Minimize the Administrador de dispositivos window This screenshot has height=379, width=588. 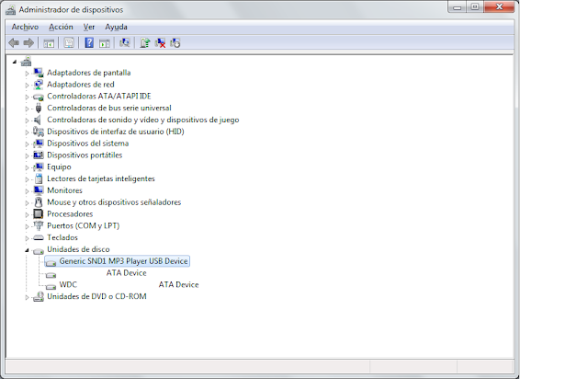point(458,6)
